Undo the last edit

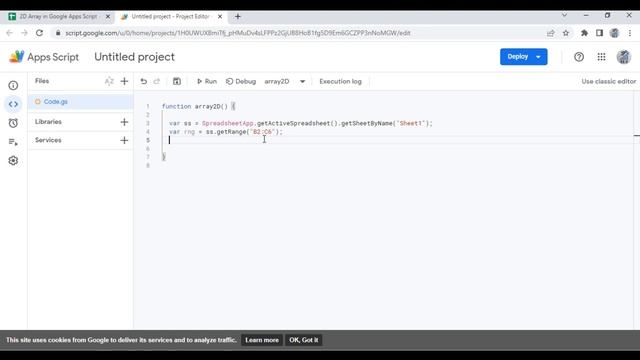point(144,81)
